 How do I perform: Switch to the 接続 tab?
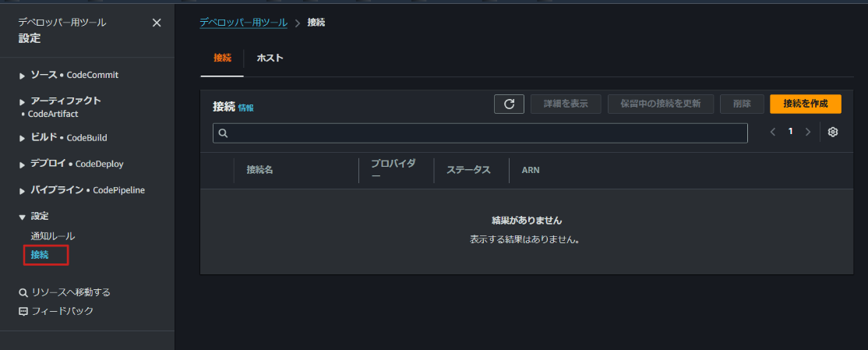[222, 58]
